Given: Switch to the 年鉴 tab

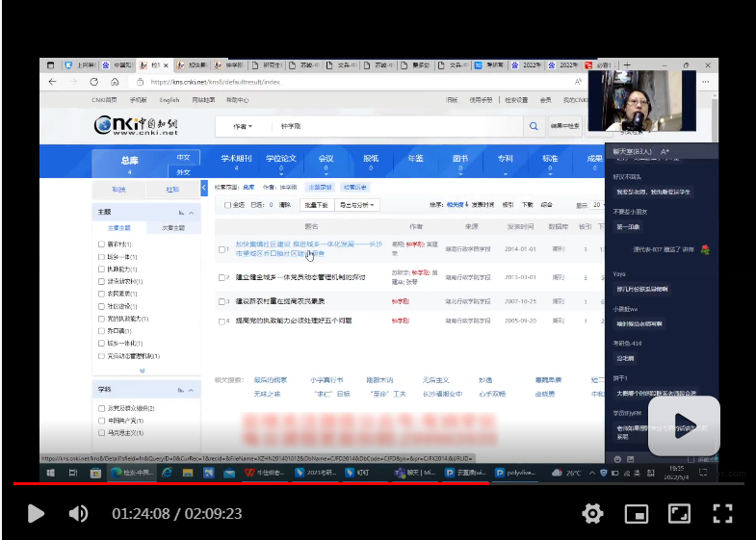Looking at the screenshot, I should [416, 159].
